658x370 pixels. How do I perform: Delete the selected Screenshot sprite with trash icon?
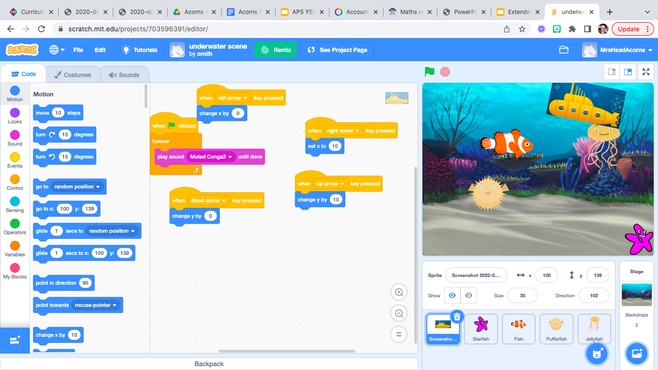[x=457, y=316]
